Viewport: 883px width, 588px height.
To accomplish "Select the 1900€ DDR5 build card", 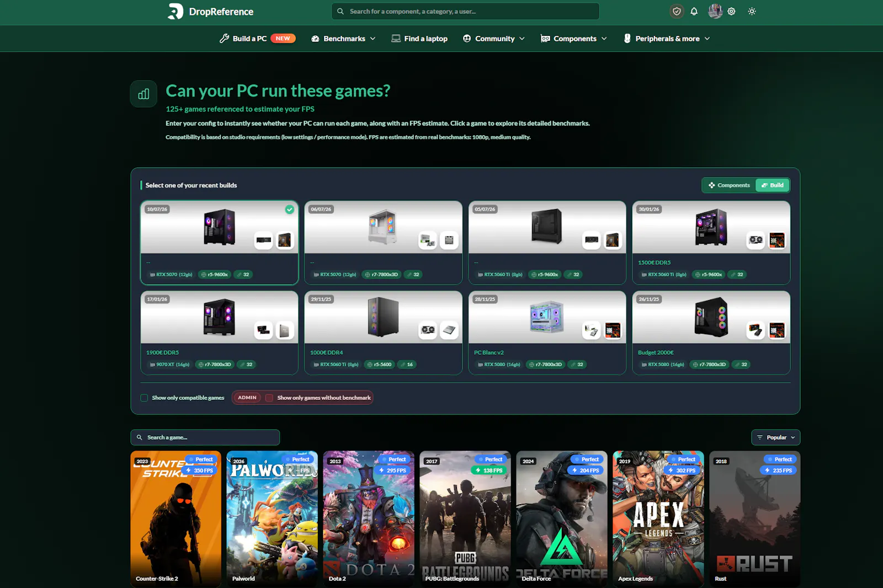I will [219, 333].
